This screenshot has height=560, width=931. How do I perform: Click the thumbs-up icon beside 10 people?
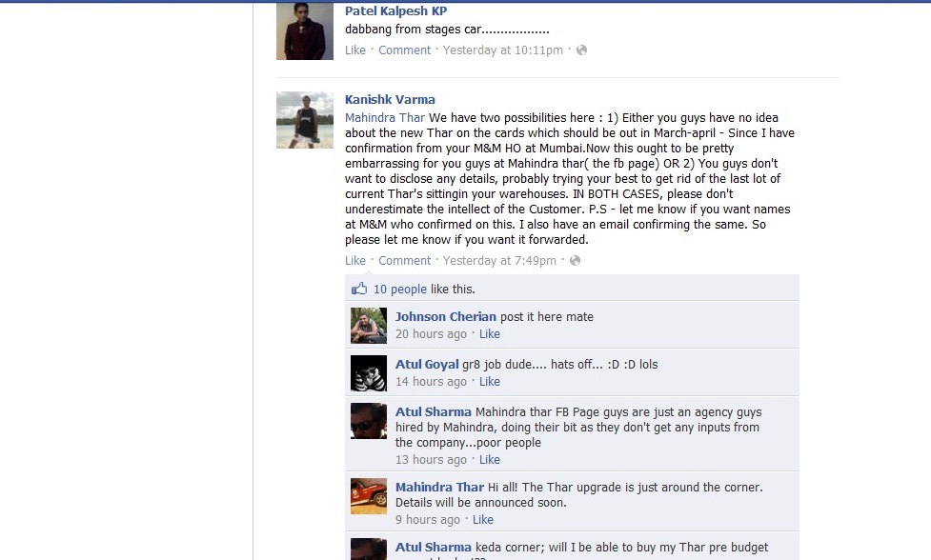359,289
